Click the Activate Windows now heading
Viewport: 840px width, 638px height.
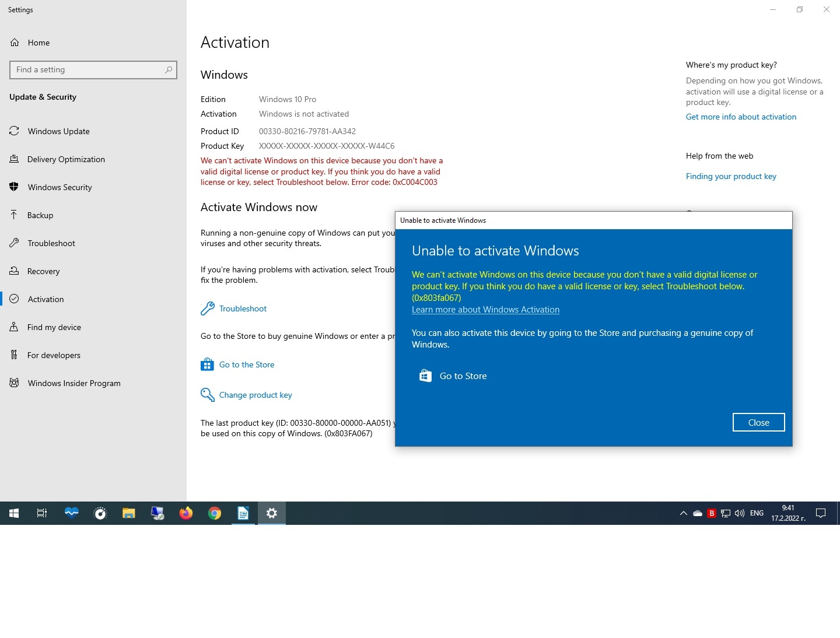pos(259,207)
